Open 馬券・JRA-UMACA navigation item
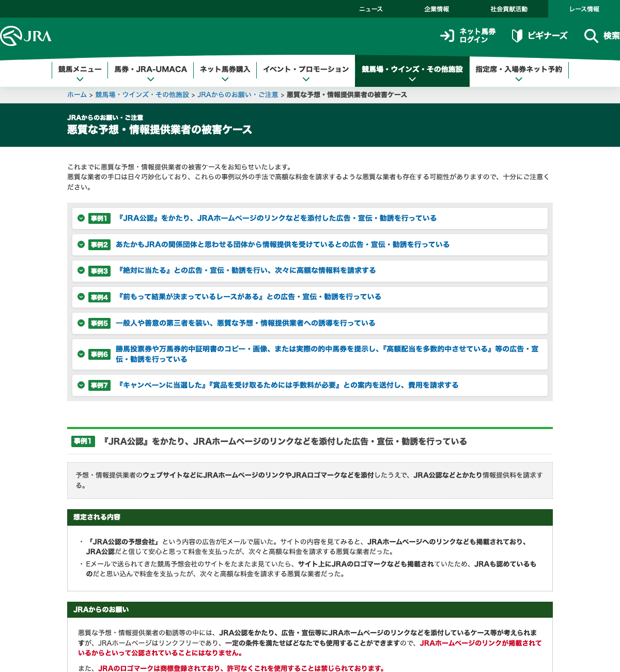Screen dimensions: 620x672 coord(150,69)
